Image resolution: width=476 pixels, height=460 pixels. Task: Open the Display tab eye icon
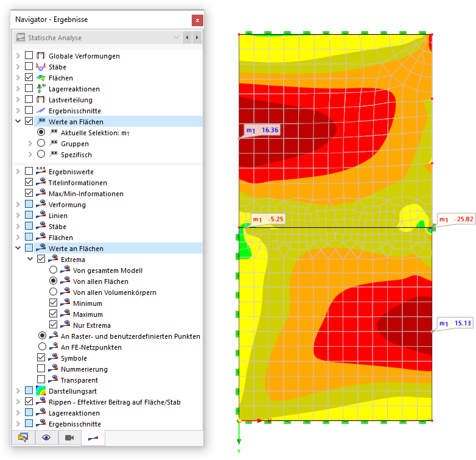click(46, 437)
